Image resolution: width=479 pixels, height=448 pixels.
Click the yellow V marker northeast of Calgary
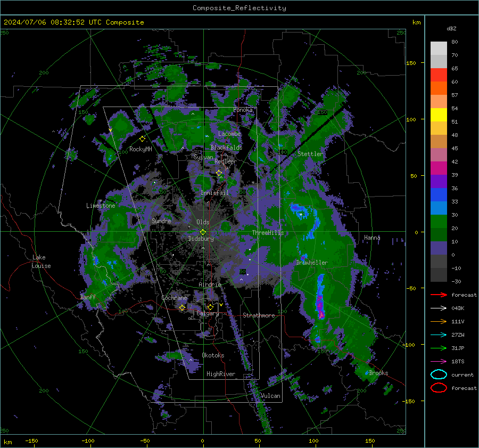point(221,305)
